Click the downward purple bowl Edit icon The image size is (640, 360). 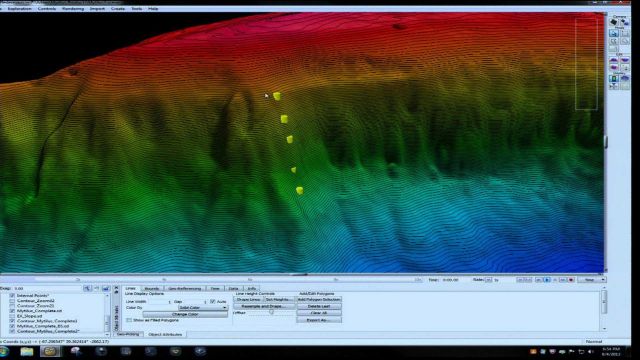tap(624, 60)
